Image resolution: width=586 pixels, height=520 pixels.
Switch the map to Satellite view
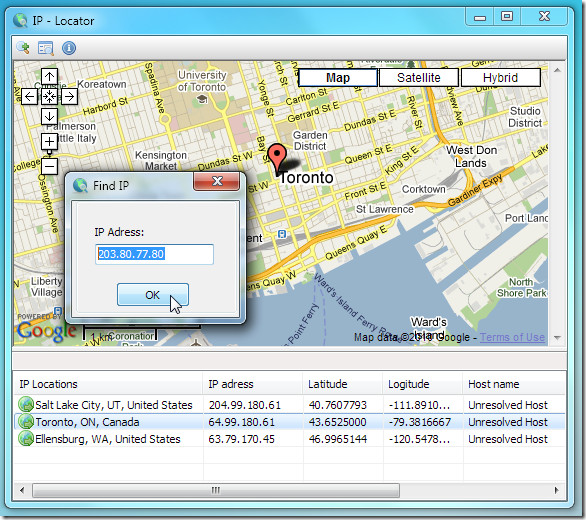(419, 78)
